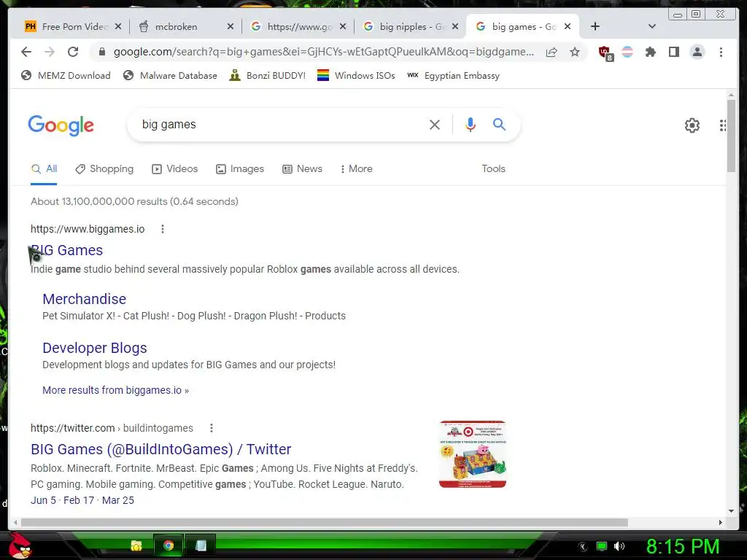The width and height of the screenshot is (747, 560).
Task: Click the address bar URL
Action: point(323,52)
